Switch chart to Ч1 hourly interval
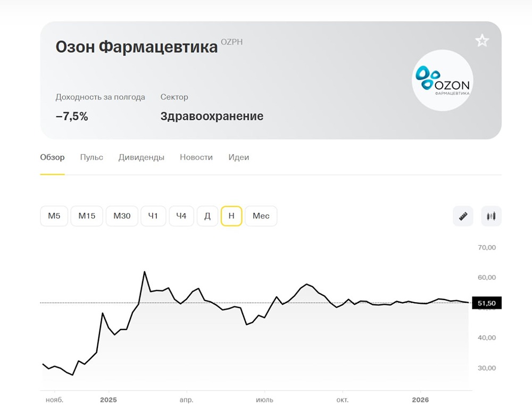532x417 pixels. (153, 216)
